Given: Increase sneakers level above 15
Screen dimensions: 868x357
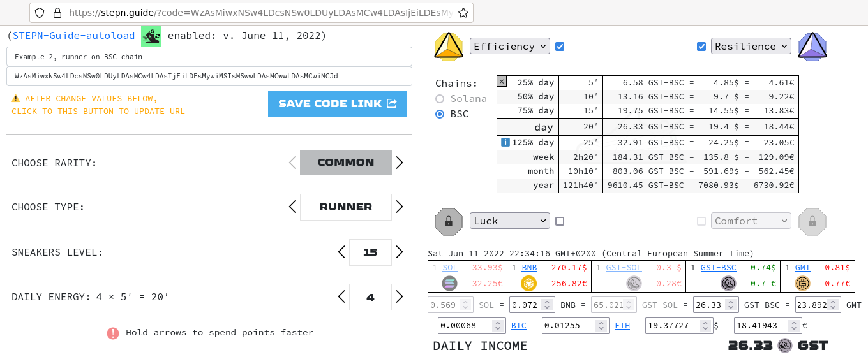Looking at the screenshot, I should pos(400,252).
